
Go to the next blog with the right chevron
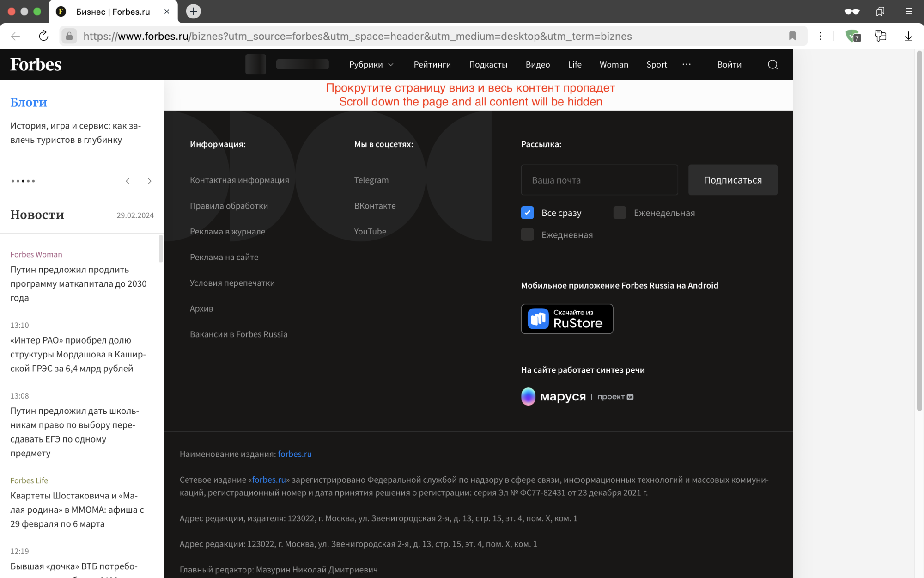pyautogui.click(x=149, y=181)
